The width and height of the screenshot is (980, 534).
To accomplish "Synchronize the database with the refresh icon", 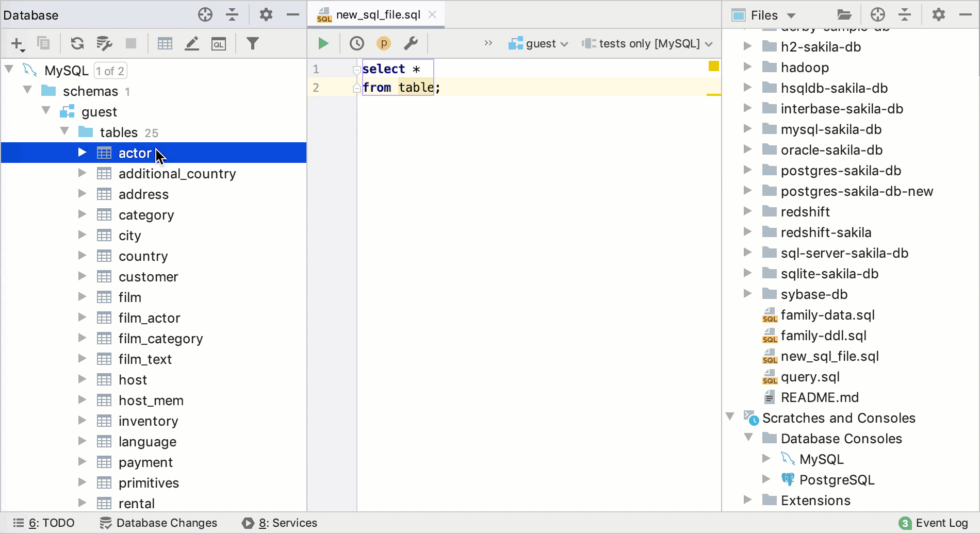I will click(x=77, y=43).
